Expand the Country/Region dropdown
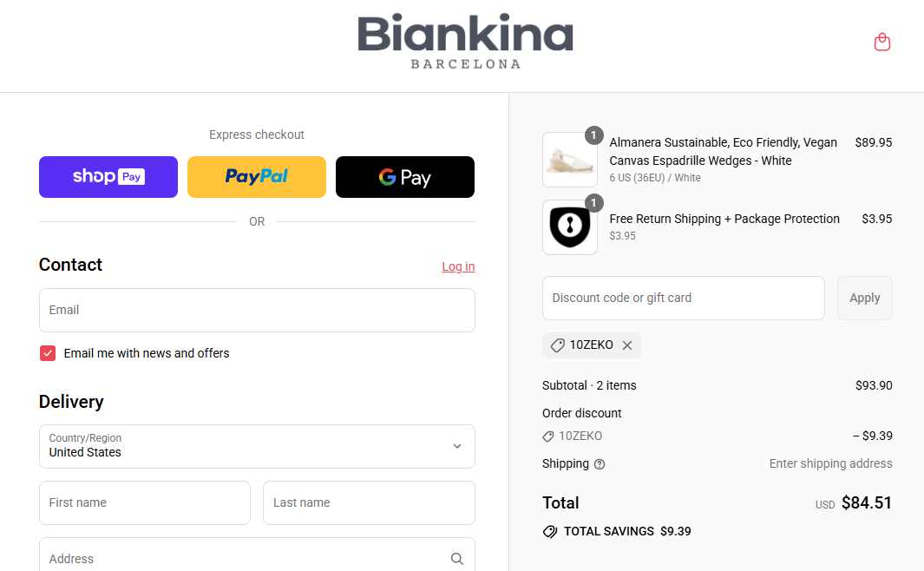 point(257,446)
